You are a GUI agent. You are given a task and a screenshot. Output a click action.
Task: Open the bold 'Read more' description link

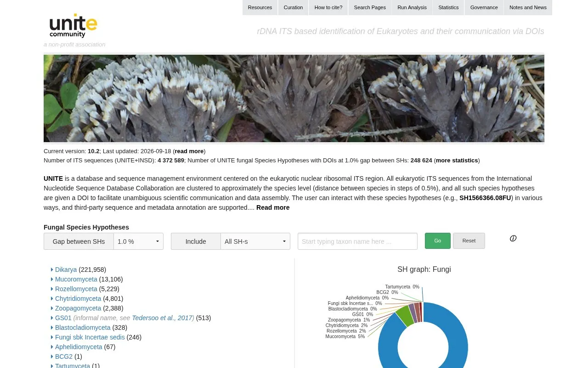coord(273,207)
